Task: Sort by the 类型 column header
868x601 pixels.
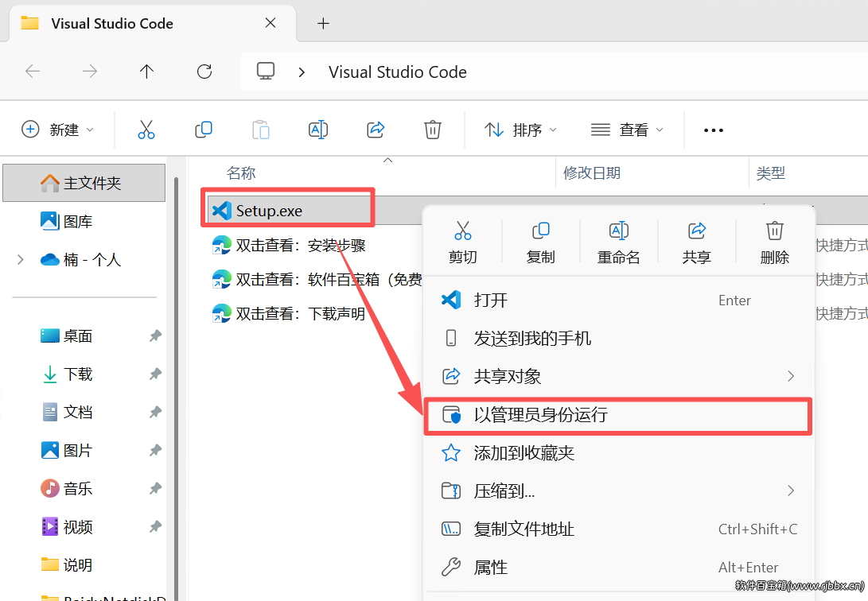Action: (x=771, y=173)
